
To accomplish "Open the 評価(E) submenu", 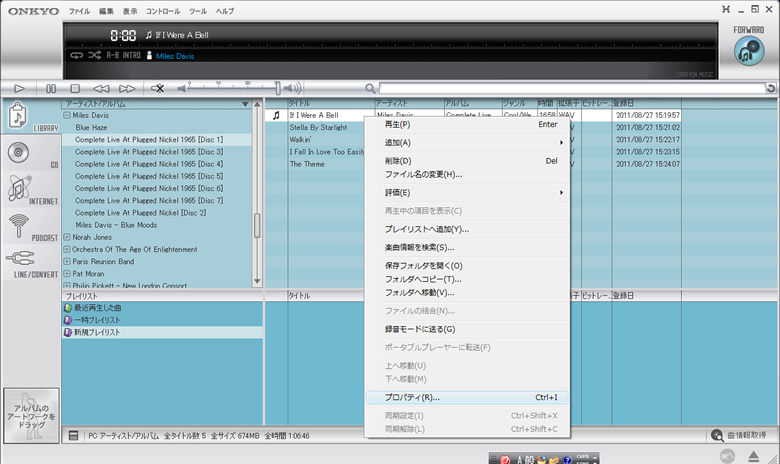I will (467, 192).
